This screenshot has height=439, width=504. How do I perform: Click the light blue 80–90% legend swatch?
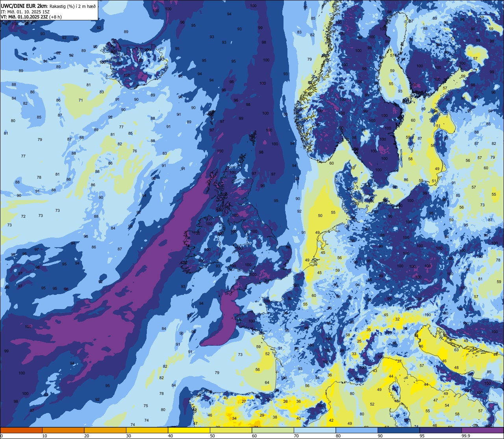pos(357,430)
